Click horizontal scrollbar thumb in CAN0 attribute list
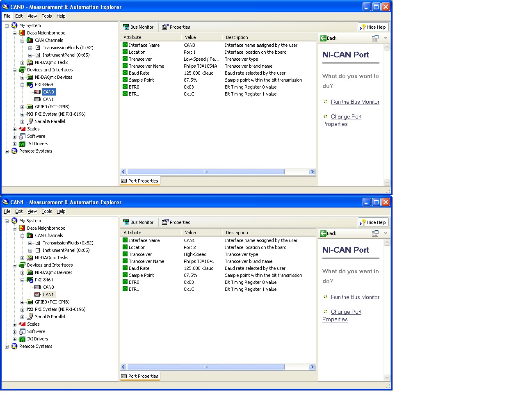 pyautogui.click(x=206, y=172)
